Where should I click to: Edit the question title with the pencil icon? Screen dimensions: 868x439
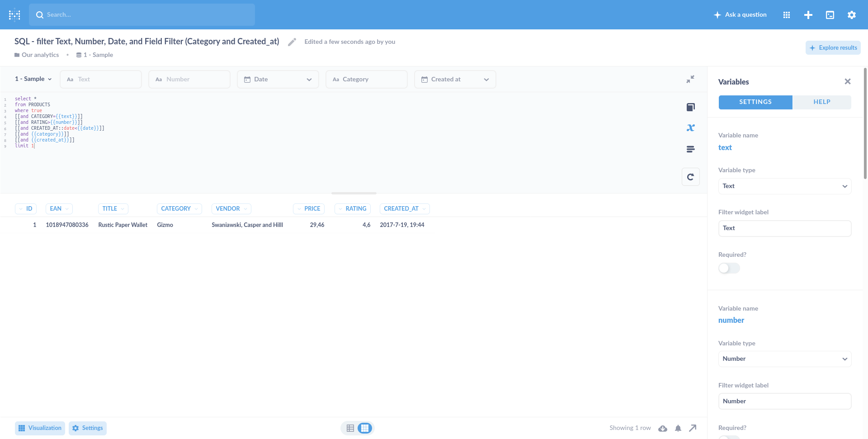click(x=292, y=42)
